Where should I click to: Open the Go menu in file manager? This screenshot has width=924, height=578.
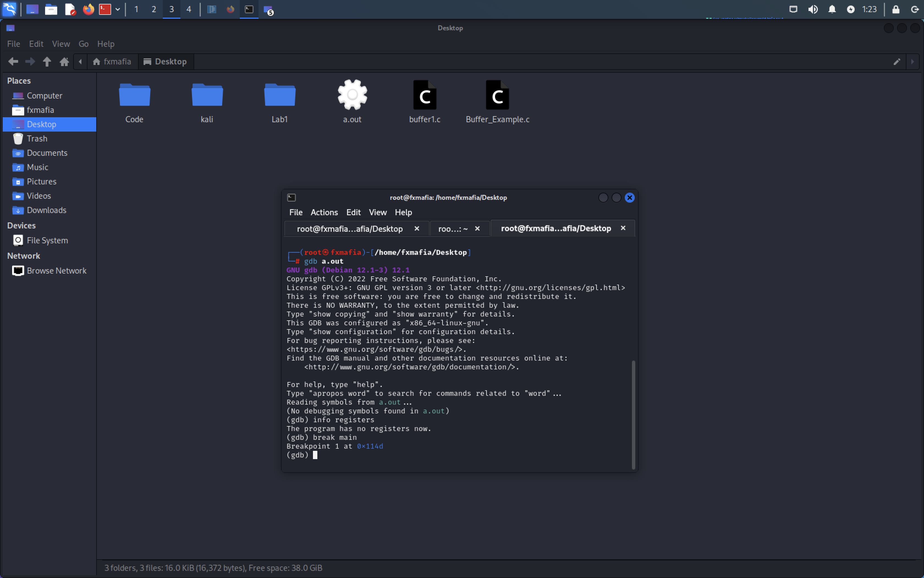(84, 44)
